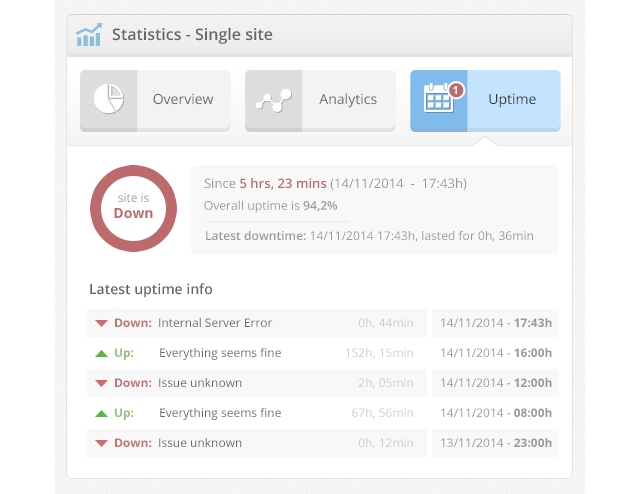Viewport: 640px width, 494px height.
Task: Click the Analytics graph nodes icon
Action: tap(273, 100)
